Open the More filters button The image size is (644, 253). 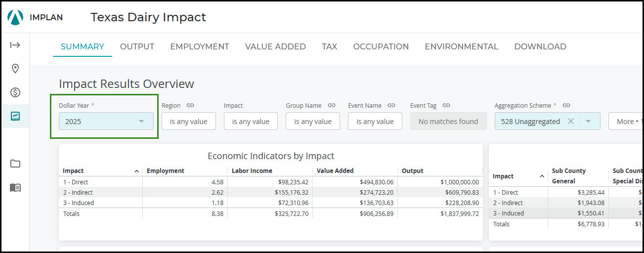pyautogui.click(x=626, y=121)
